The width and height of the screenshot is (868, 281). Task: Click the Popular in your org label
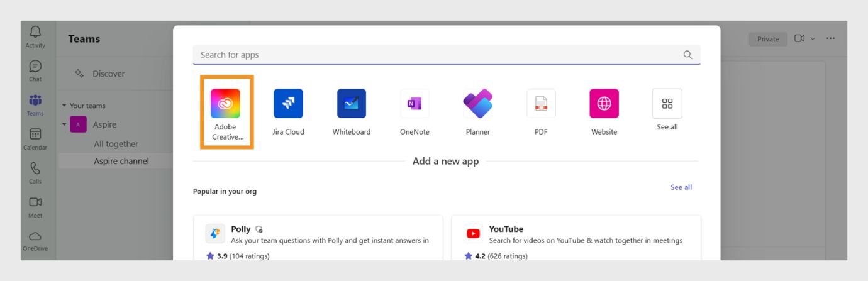[225, 191]
